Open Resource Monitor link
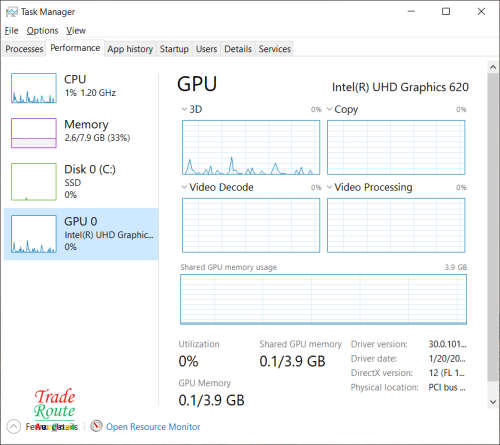 [153, 427]
